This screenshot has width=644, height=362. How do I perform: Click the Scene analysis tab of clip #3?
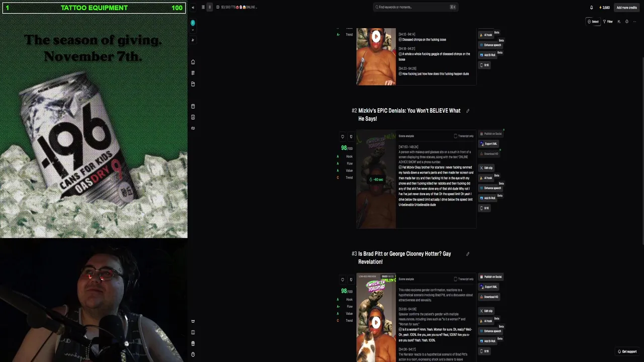406,279
